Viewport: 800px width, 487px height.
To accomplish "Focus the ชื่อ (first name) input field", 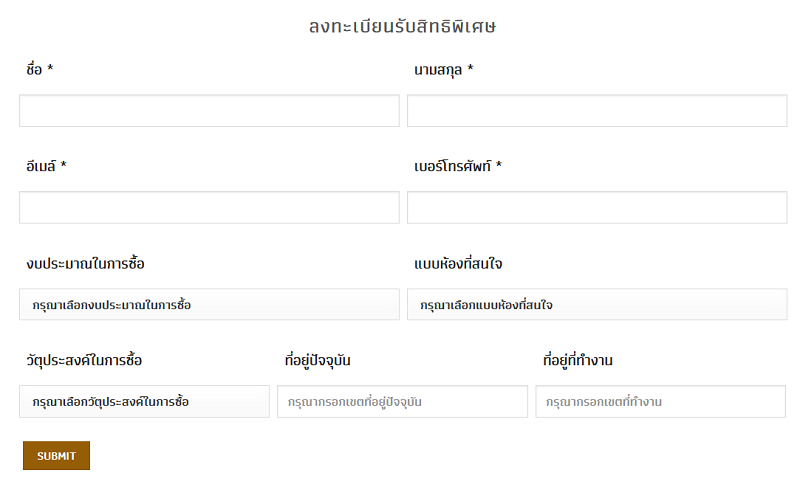I will (209, 111).
